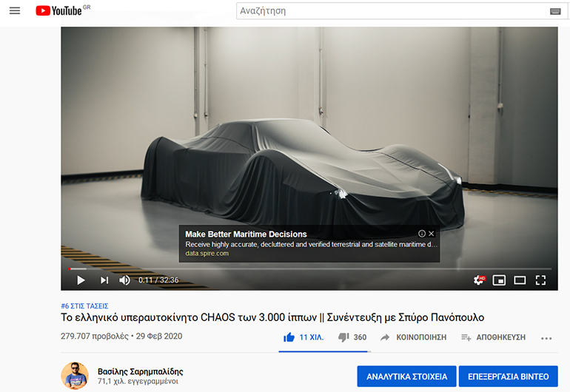Dislike the video with thumbs down

pyautogui.click(x=343, y=337)
